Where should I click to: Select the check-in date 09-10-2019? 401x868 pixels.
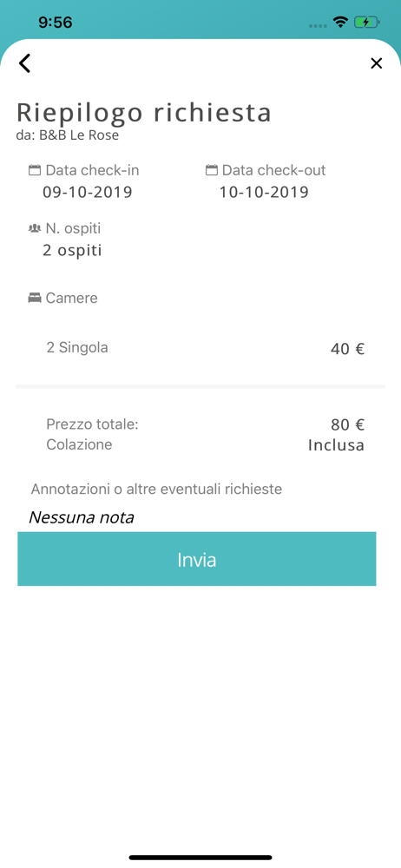[88, 193]
